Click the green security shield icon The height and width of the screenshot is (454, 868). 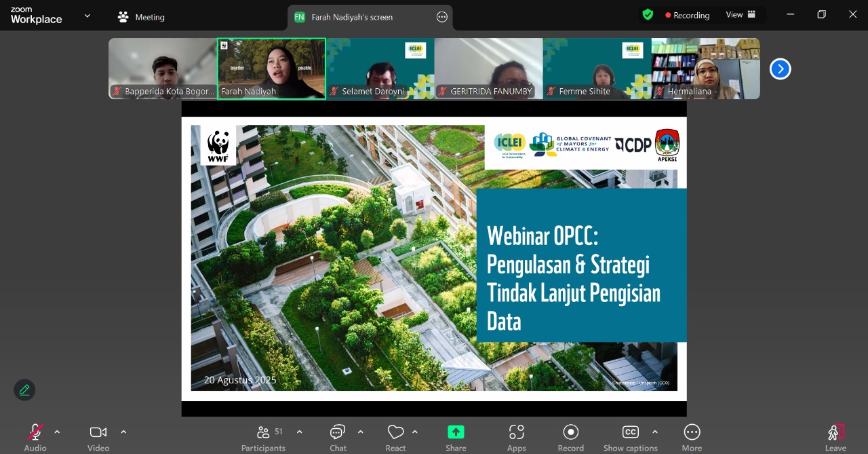pyautogui.click(x=648, y=15)
